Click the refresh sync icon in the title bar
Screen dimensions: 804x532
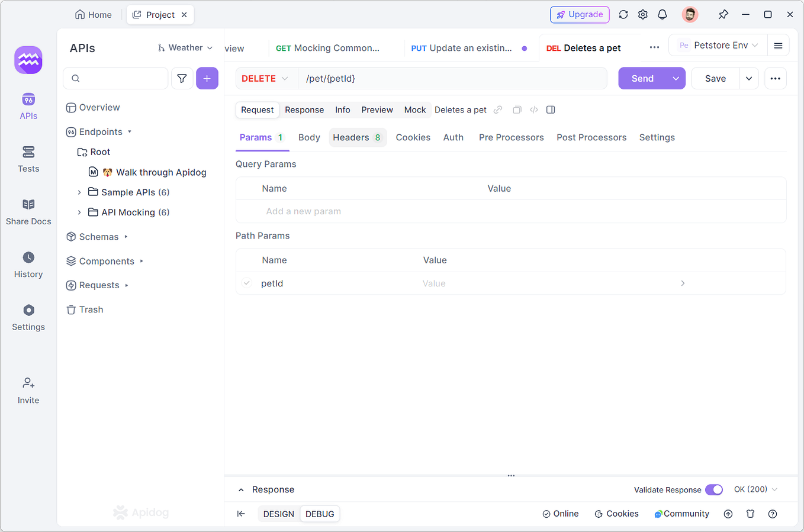pos(623,14)
